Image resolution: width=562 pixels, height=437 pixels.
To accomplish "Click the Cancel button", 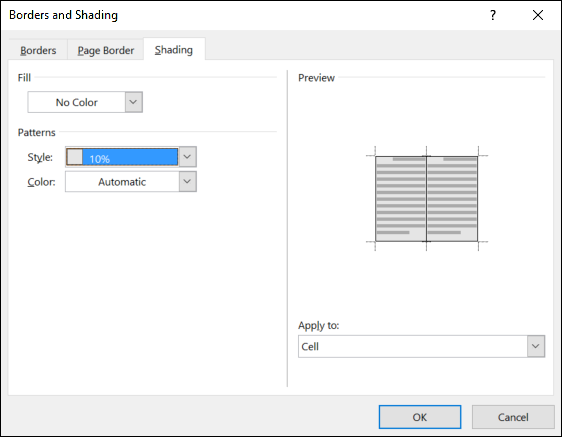I will coord(513,417).
